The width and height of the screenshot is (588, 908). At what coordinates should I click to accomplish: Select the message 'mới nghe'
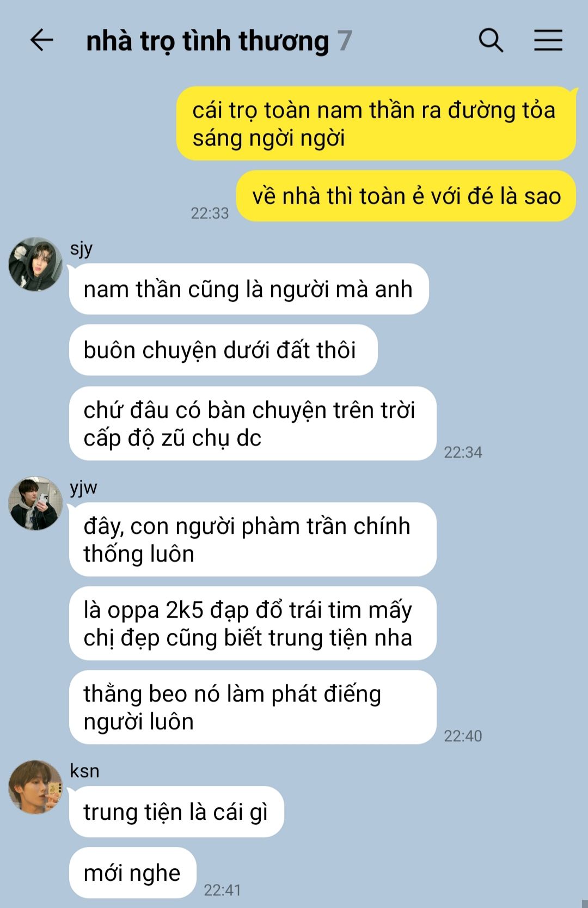(x=132, y=873)
